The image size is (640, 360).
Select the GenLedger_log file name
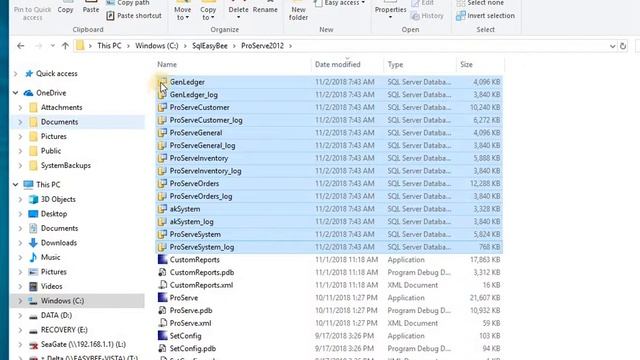click(x=193, y=95)
